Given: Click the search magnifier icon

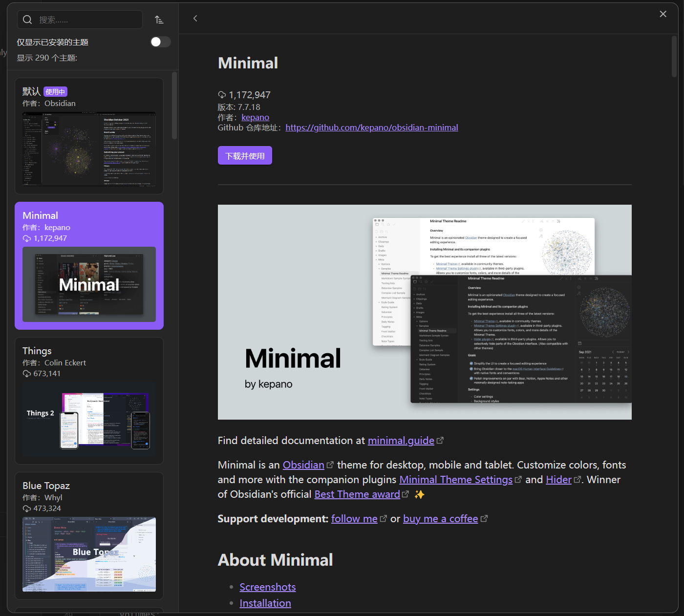Looking at the screenshot, I should pyautogui.click(x=27, y=20).
